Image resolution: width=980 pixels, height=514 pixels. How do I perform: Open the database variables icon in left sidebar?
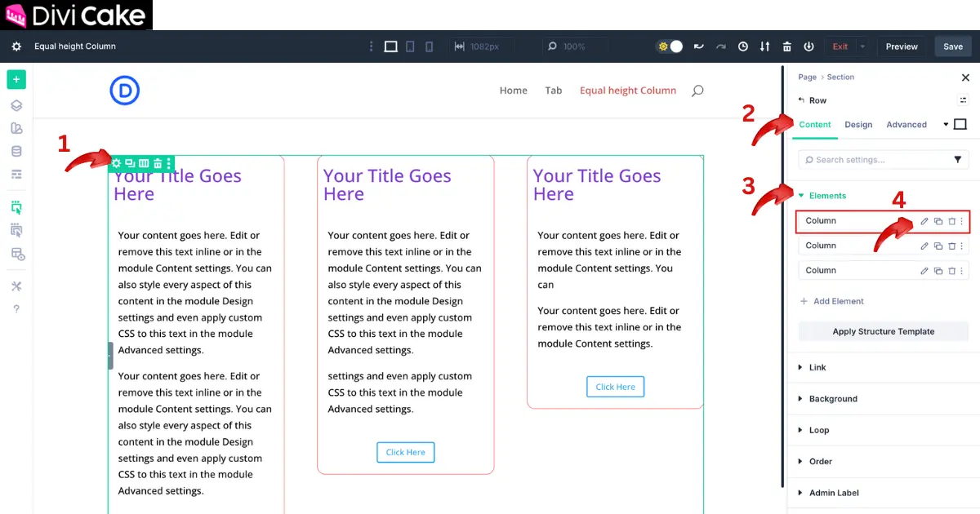click(x=16, y=151)
